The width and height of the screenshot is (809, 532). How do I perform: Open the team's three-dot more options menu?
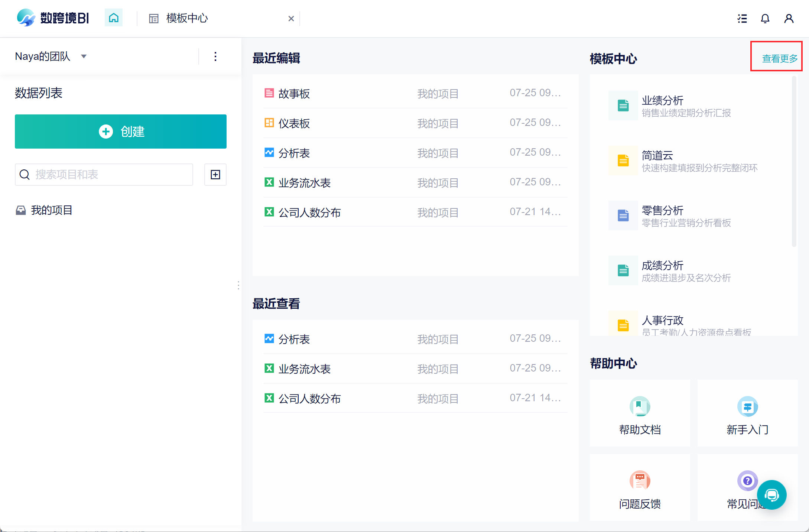pos(215,56)
